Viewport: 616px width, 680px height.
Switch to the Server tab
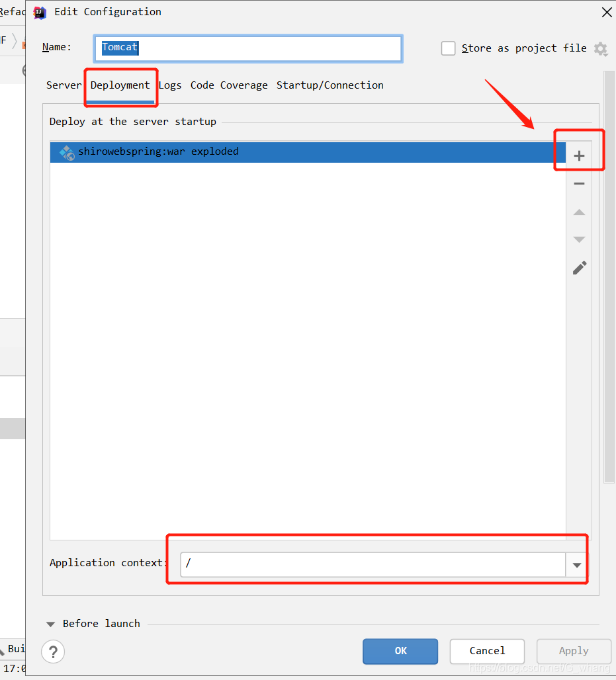(x=64, y=85)
